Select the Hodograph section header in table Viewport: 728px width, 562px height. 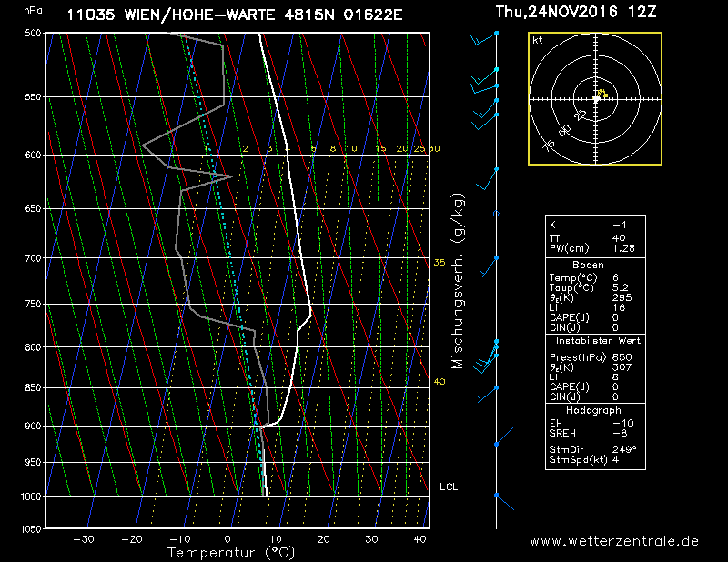tap(595, 410)
